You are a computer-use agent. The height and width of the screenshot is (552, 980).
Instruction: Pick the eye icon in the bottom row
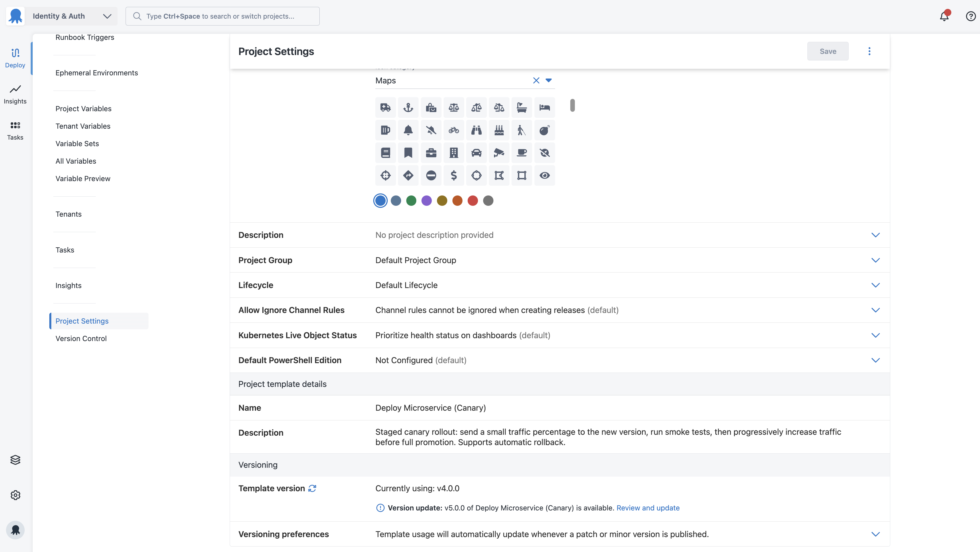(x=544, y=175)
